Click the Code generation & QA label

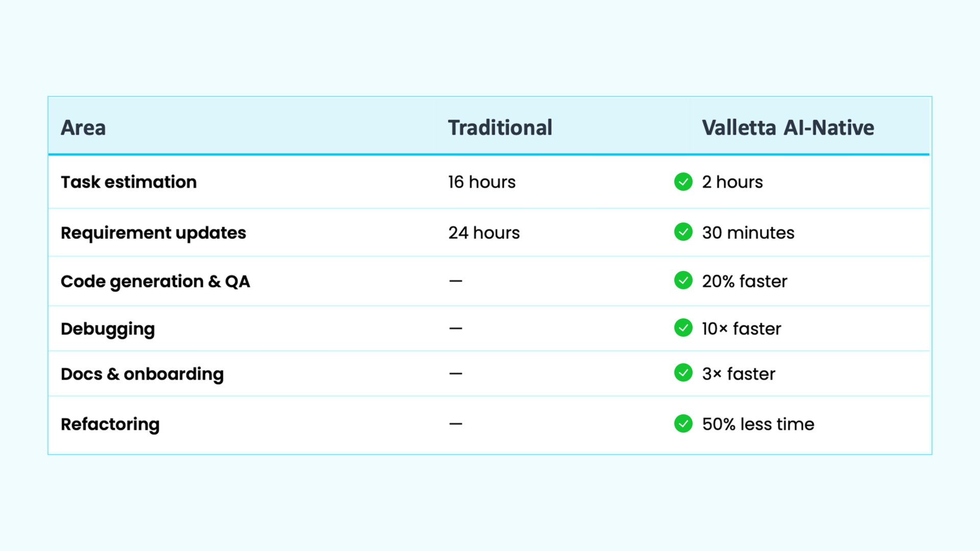click(155, 282)
